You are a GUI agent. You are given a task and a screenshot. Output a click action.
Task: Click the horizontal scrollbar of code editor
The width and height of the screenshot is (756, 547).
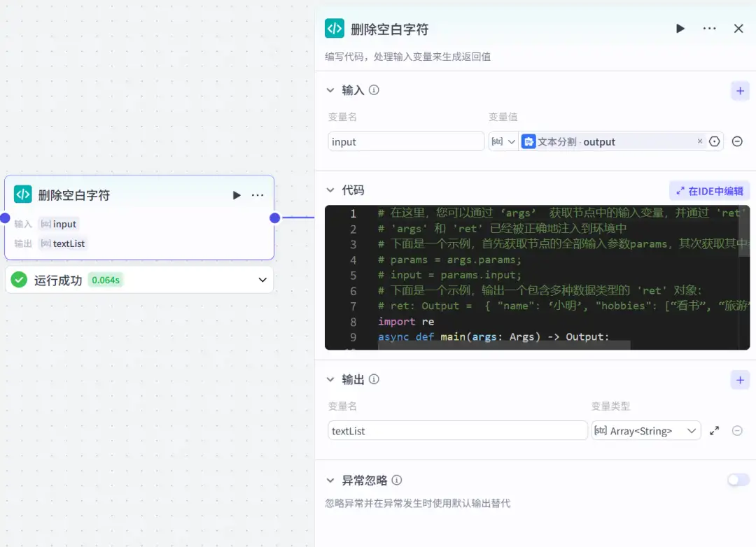point(504,345)
